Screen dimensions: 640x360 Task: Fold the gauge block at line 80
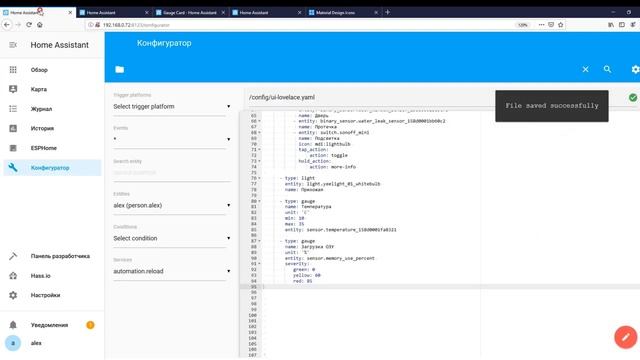pyautogui.click(x=259, y=201)
